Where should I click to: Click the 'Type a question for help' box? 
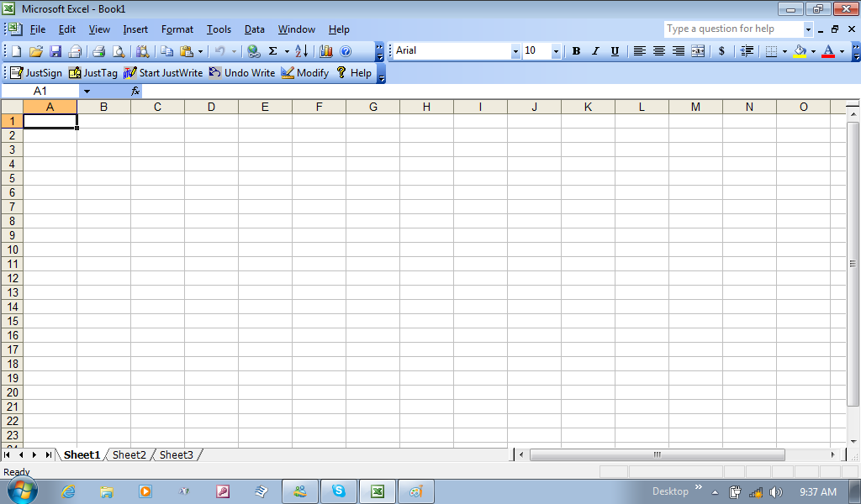(x=732, y=29)
